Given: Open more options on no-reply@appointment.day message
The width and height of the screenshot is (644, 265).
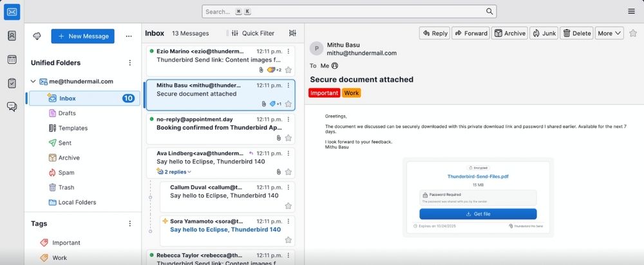Looking at the screenshot, I should tap(289, 120).
